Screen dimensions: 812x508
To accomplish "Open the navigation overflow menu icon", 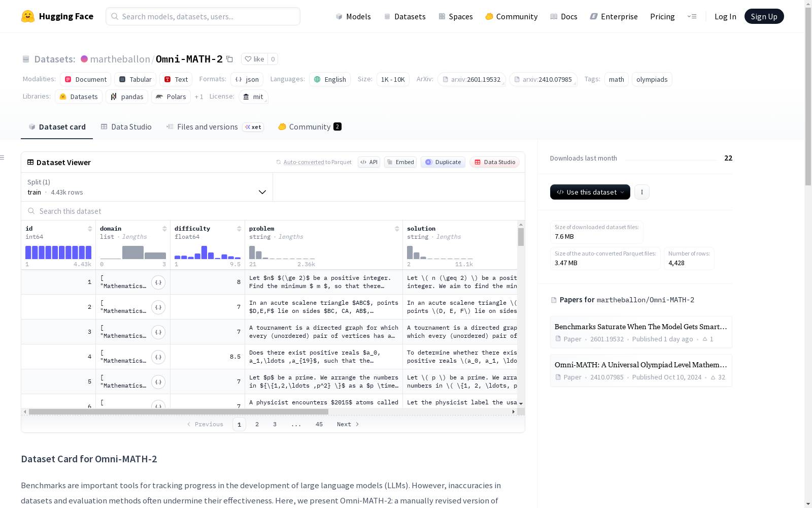I will [x=692, y=16].
